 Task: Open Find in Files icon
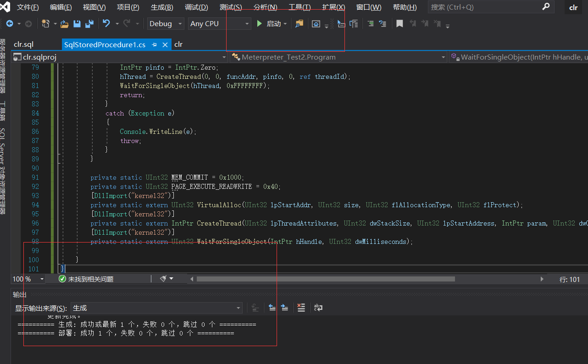pyautogui.click(x=299, y=24)
